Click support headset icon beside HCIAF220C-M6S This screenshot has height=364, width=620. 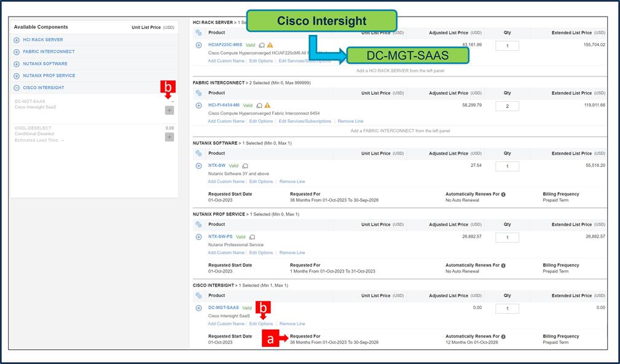click(261, 45)
